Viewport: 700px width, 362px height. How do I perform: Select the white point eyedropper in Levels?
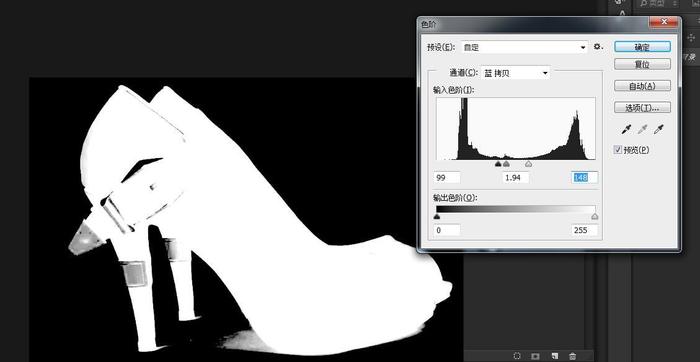[658, 129]
